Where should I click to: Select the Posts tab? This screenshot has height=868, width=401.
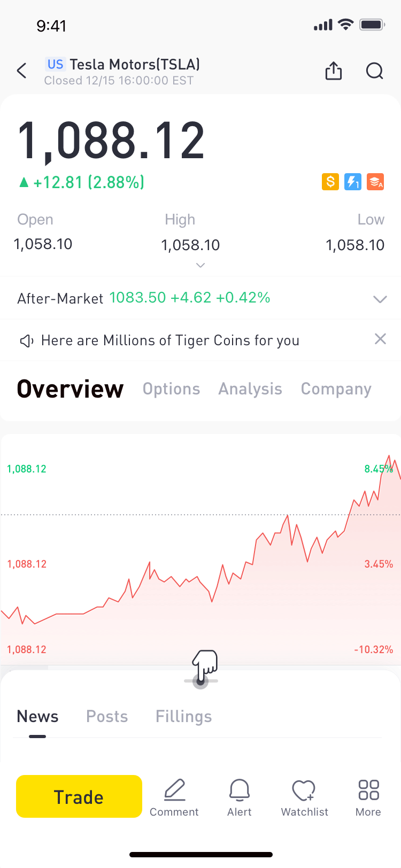tap(107, 716)
